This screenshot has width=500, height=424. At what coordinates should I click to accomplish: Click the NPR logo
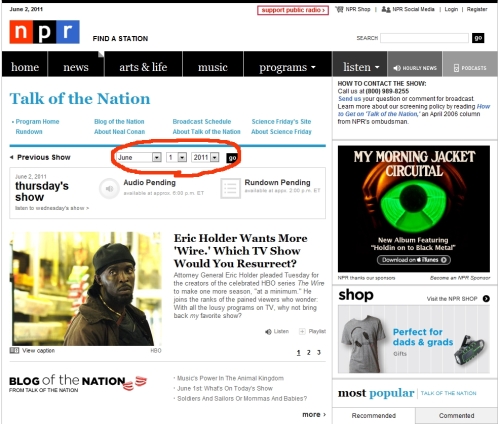(x=44, y=32)
